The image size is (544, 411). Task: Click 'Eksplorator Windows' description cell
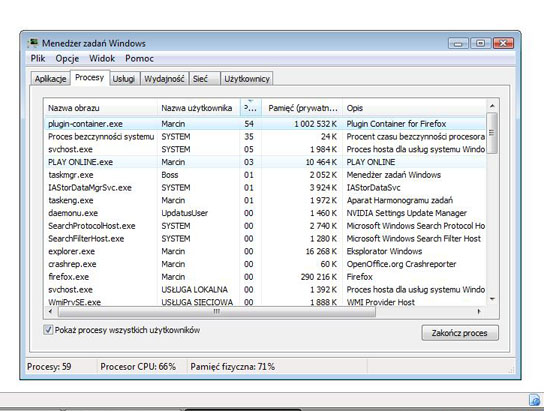coord(384,251)
